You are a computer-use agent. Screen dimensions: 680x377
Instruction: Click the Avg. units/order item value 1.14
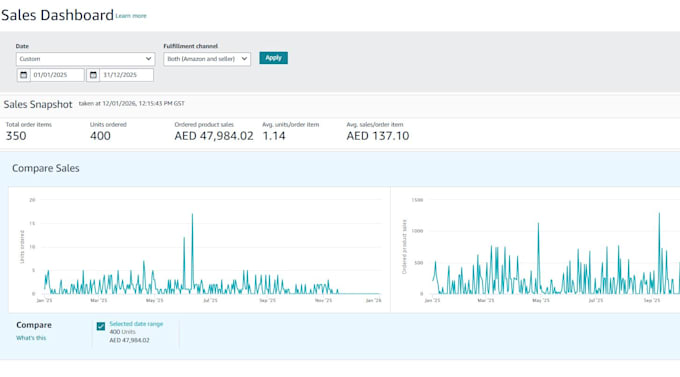[274, 136]
